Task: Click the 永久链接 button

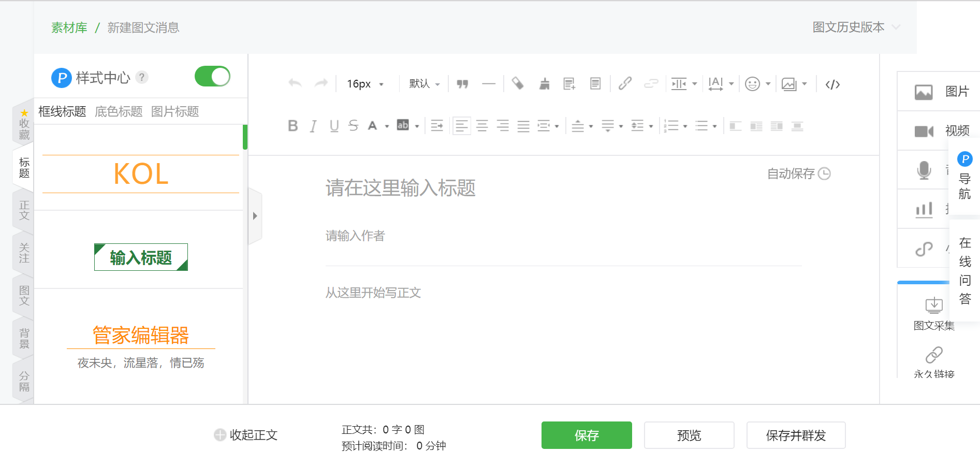Action: click(934, 362)
